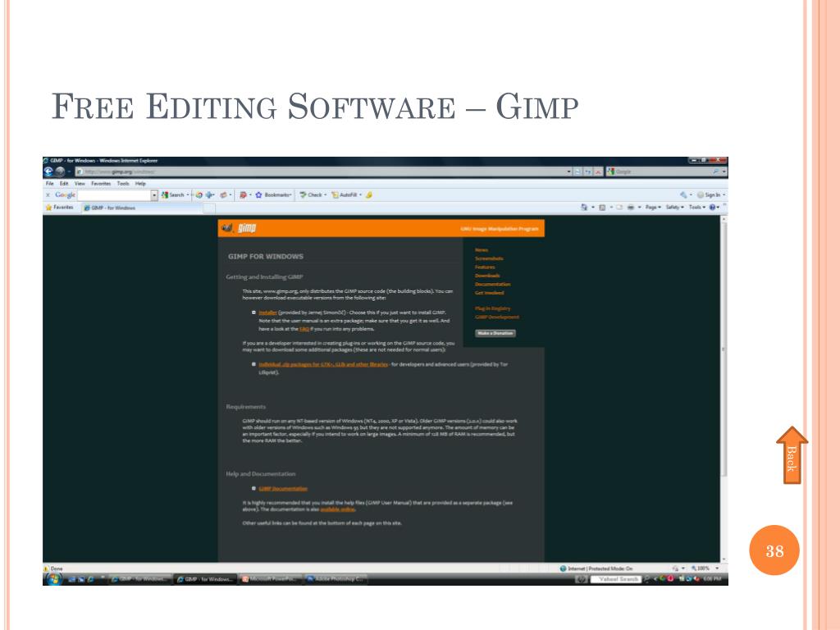Expand the search provider dropdown arrow

pyautogui.click(x=724, y=171)
